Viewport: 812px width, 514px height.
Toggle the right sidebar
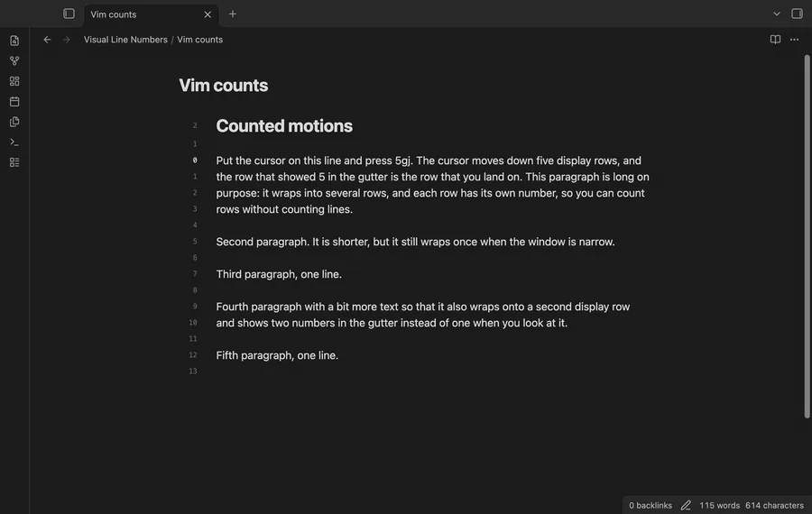pyautogui.click(x=797, y=14)
